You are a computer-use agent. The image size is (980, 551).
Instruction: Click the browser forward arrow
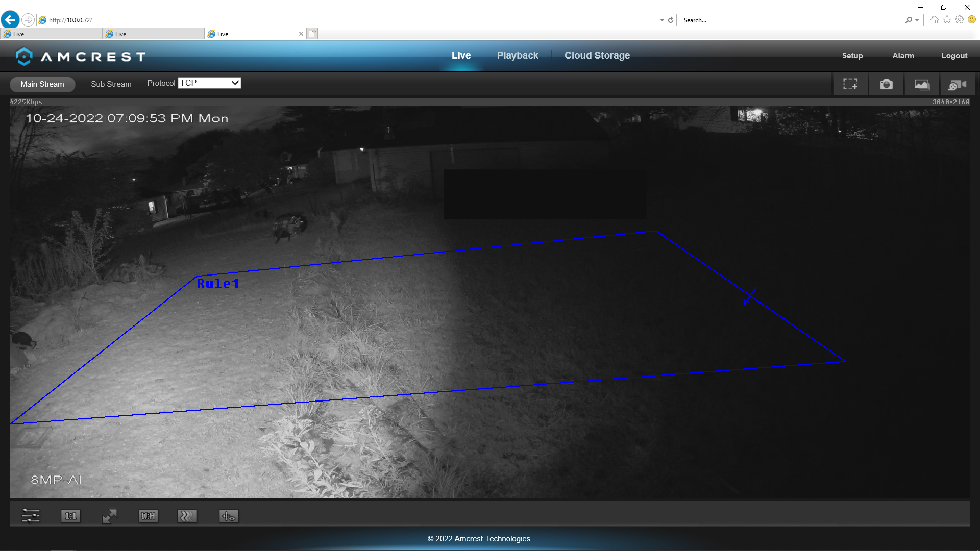pos(28,20)
